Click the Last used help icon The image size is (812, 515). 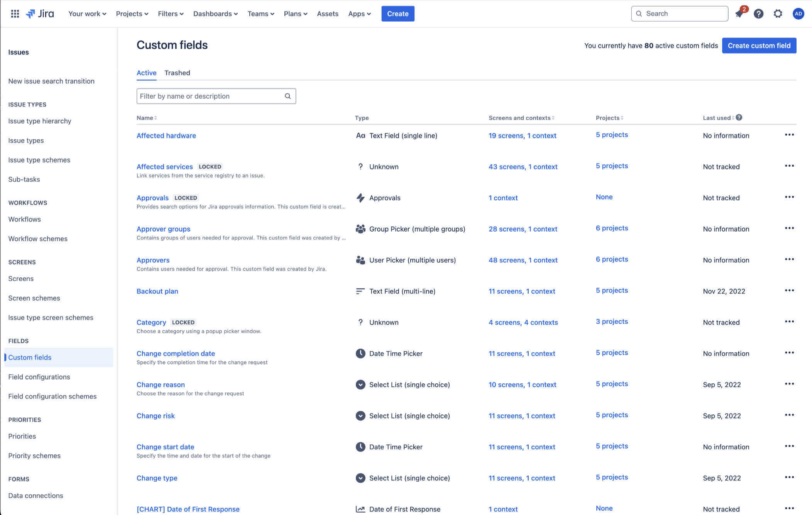(739, 117)
